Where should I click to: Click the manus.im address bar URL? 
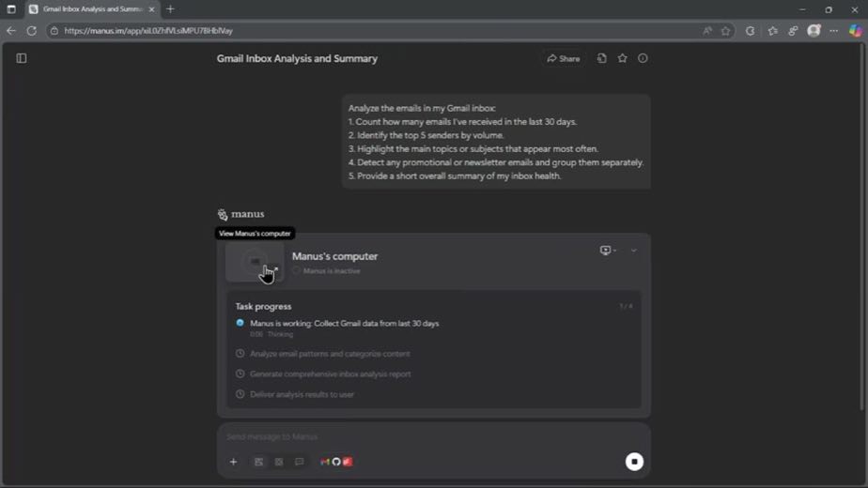148,31
